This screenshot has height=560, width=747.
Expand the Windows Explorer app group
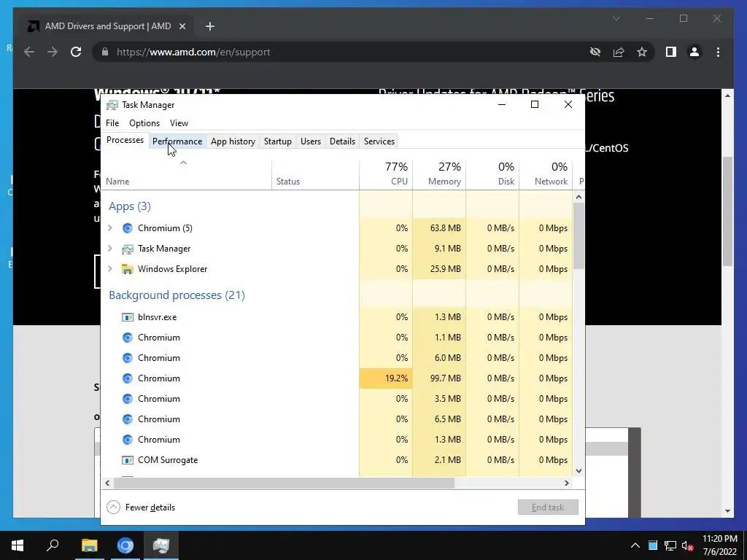110,269
